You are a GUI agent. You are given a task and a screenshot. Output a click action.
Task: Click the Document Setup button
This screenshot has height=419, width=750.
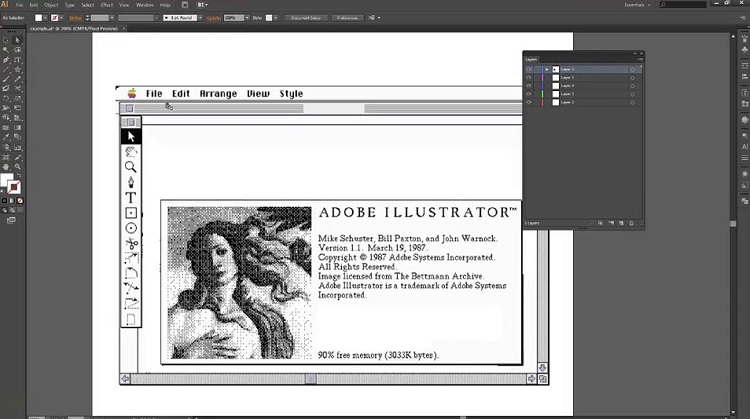[x=306, y=18]
